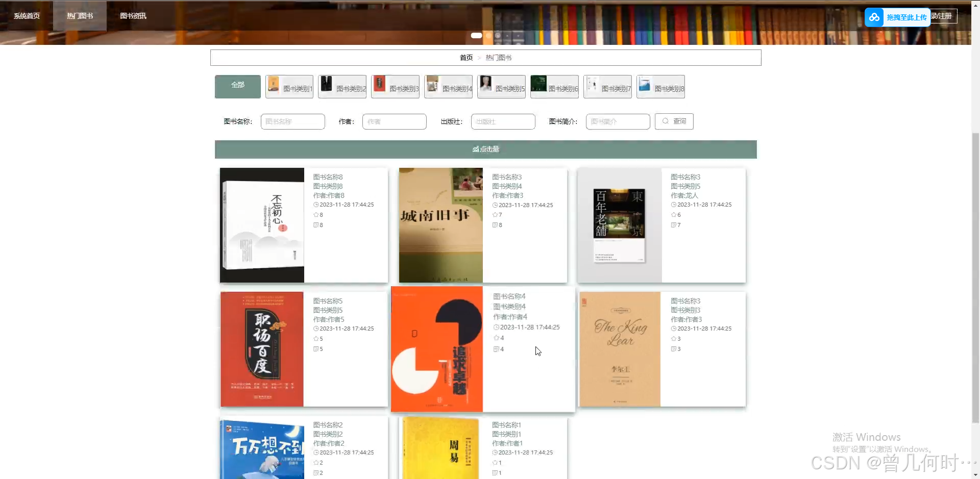Click the comment icon on 图书名称4 card

pyautogui.click(x=496, y=349)
